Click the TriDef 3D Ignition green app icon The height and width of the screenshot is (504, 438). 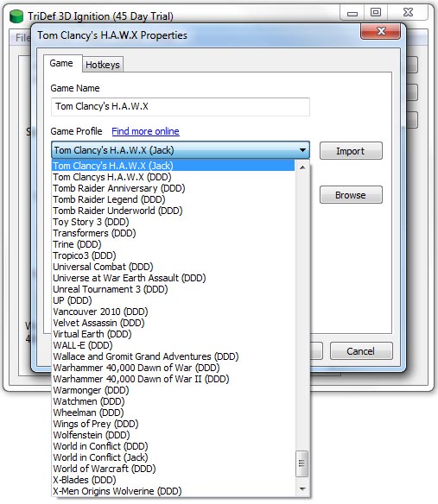(16, 16)
